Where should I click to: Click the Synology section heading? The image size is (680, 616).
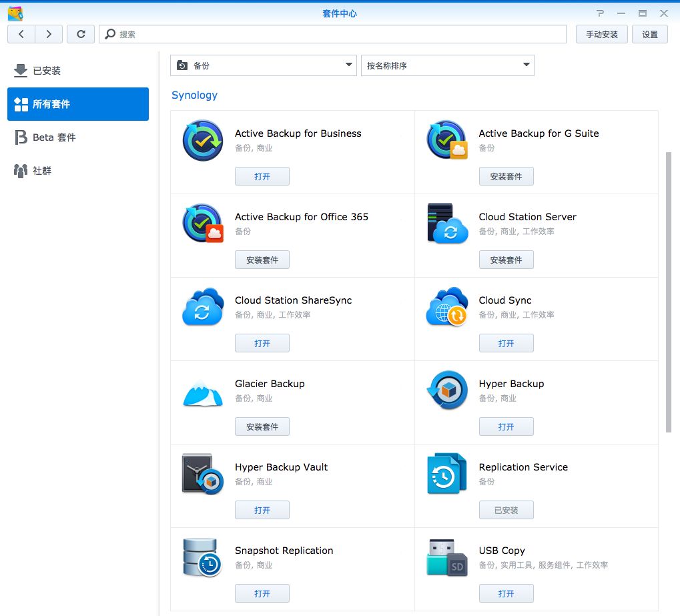click(x=194, y=95)
